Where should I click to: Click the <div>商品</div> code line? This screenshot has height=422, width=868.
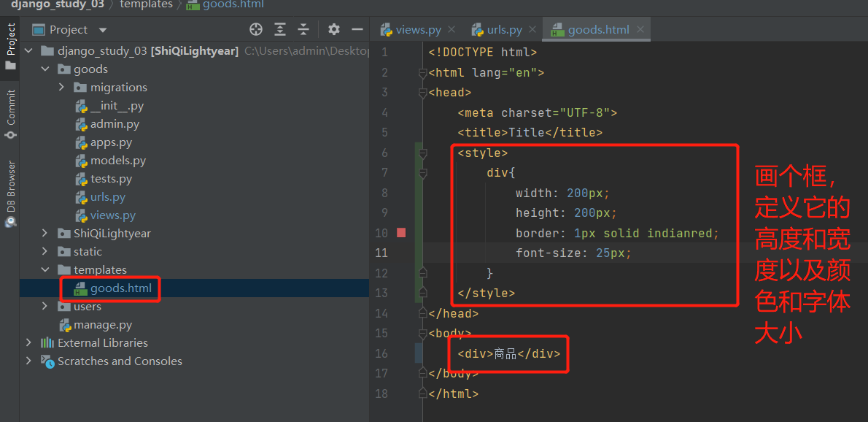(508, 353)
